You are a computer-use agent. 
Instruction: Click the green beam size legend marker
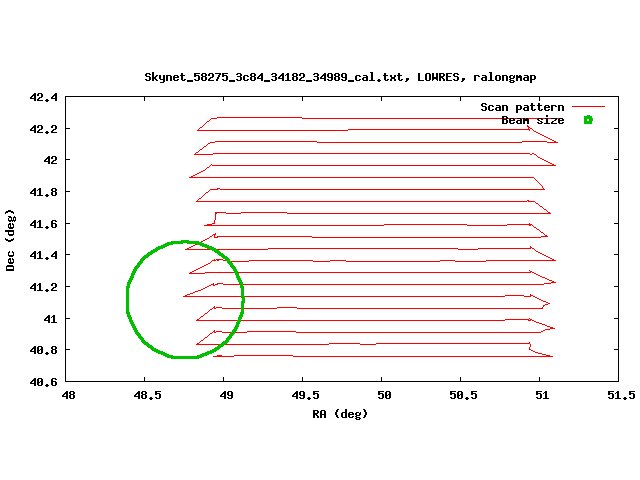tap(588, 120)
